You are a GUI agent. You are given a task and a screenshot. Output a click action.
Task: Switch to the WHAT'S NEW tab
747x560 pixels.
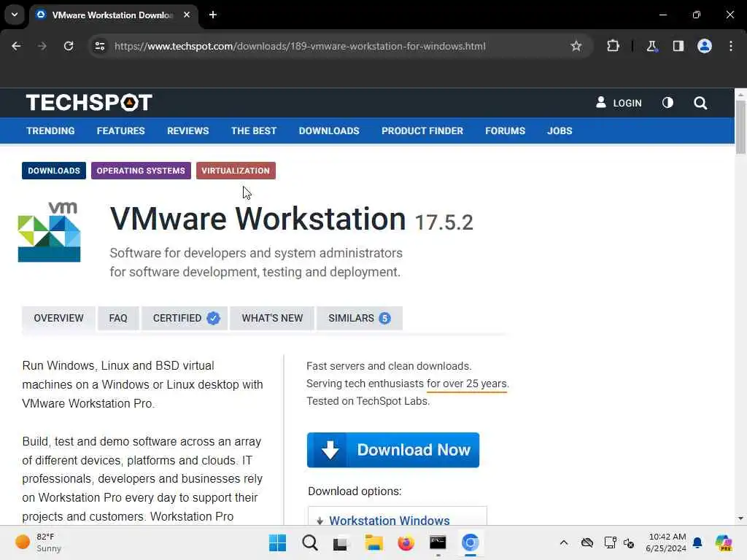tap(272, 318)
